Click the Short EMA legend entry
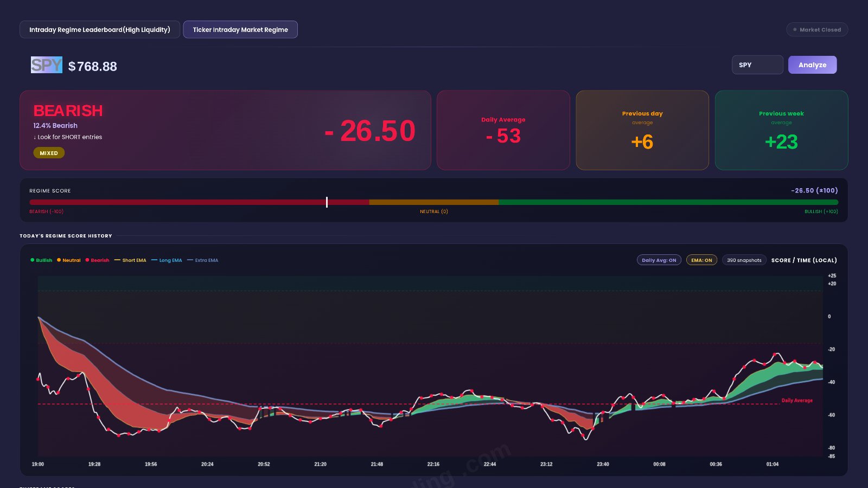The width and height of the screenshot is (868, 488). point(130,260)
